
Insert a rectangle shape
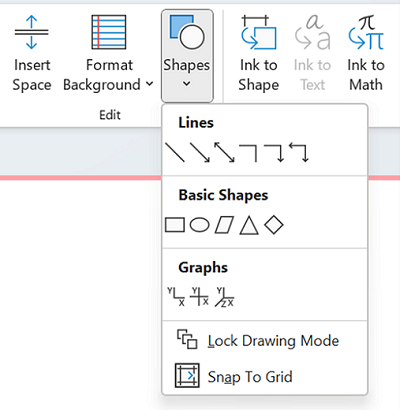175,225
